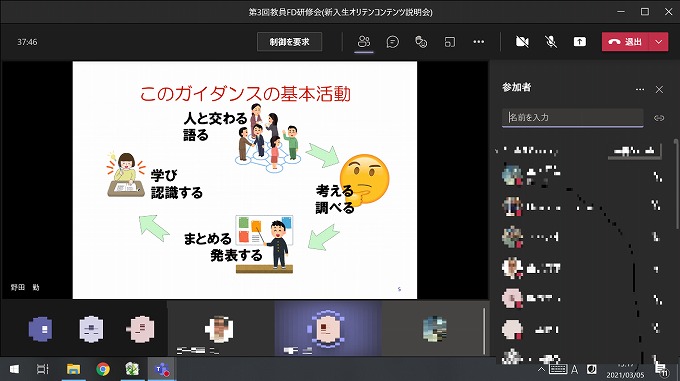
Task: Click the shared presentation slide
Action: (245, 180)
